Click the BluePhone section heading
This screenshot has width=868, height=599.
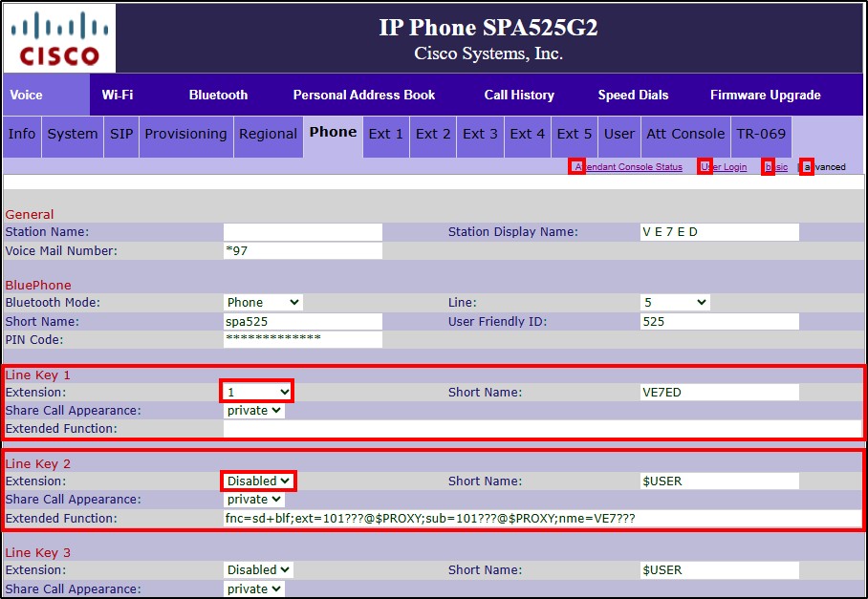point(38,286)
